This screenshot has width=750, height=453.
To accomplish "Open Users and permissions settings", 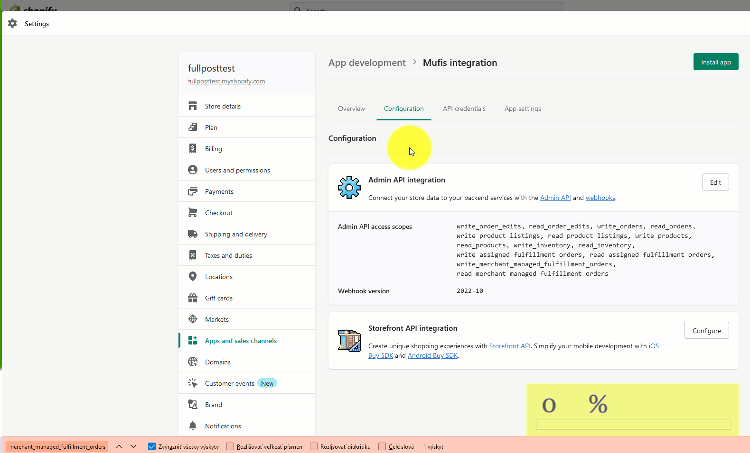I will pos(247,170).
